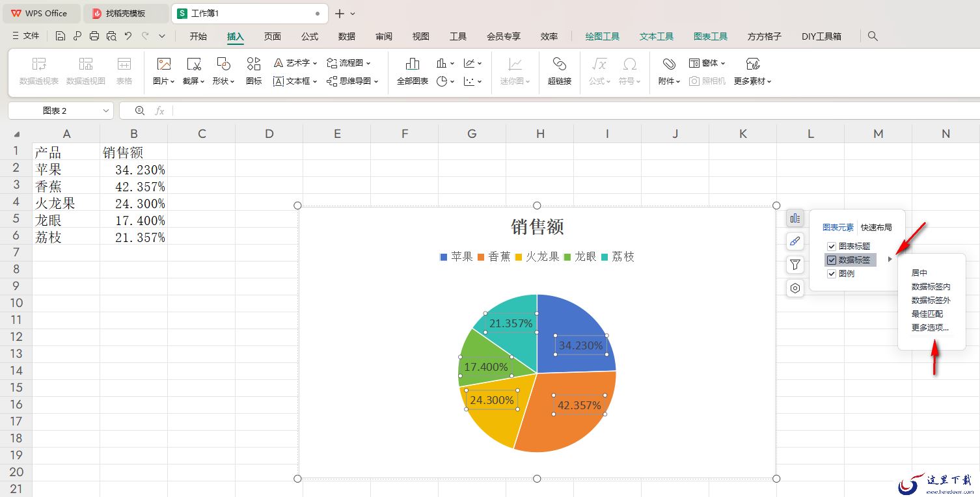980x497 pixels.
Task: Click the 文本框 text box button
Action: pos(295,81)
